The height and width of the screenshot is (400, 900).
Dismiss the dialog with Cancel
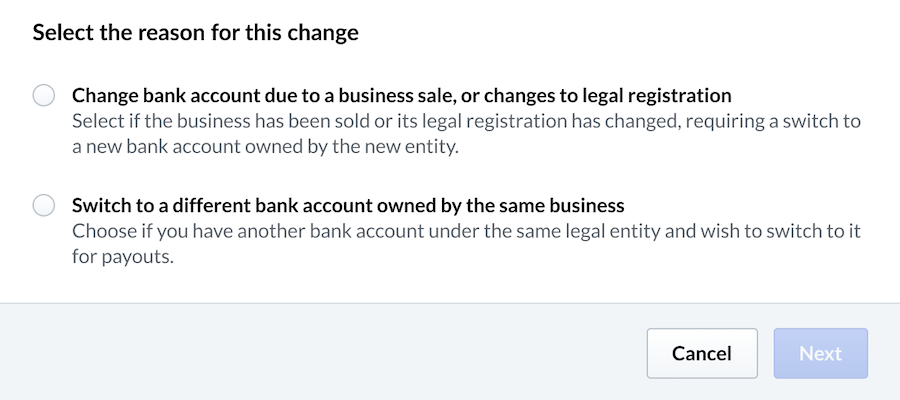[701, 353]
